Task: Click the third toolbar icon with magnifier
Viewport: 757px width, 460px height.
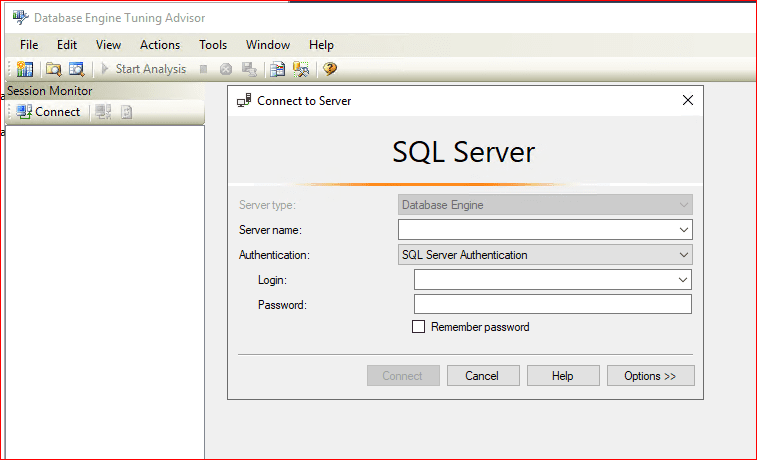Action: coord(76,69)
